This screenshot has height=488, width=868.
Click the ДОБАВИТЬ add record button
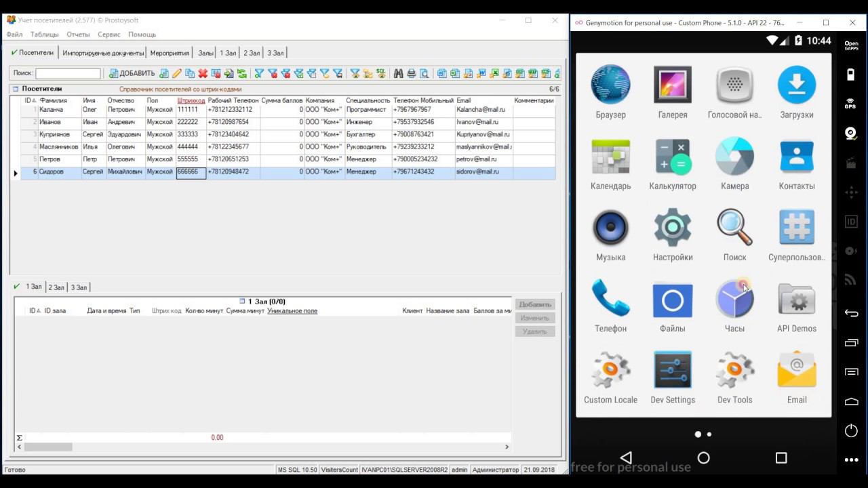132,73
